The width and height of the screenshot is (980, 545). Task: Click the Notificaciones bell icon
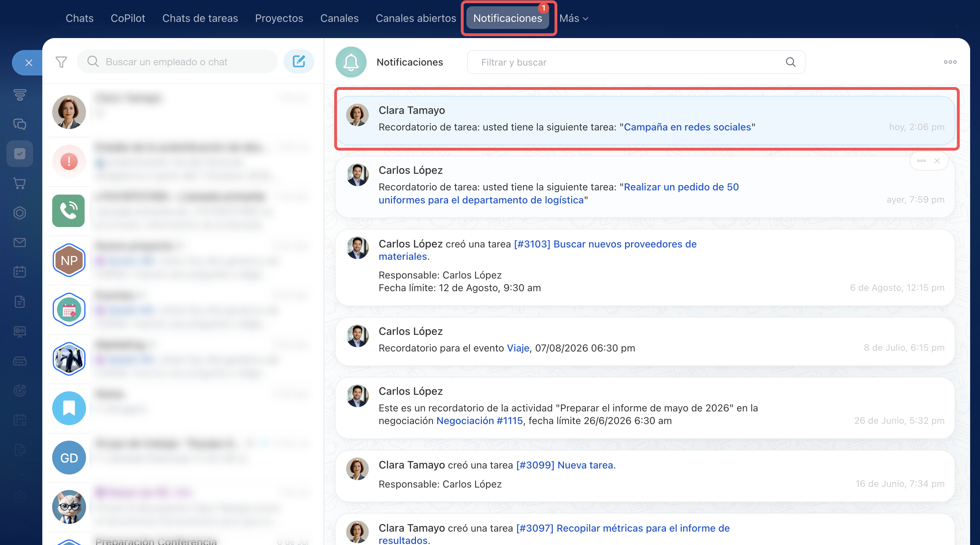click(351, 62)
